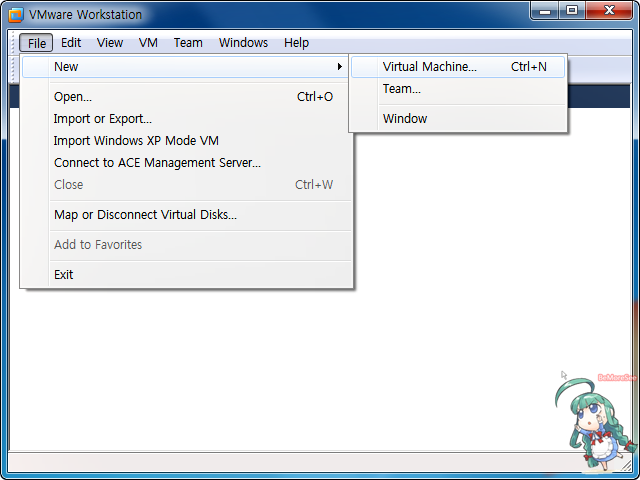Select Import or Export...
This screenshot has height=480, width=640.
[187, 119]
